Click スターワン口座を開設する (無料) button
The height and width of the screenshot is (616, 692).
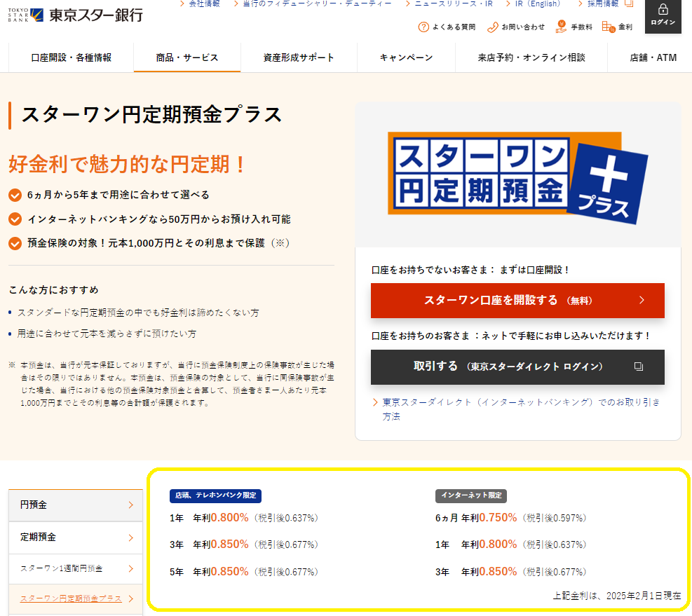[517, 301]
